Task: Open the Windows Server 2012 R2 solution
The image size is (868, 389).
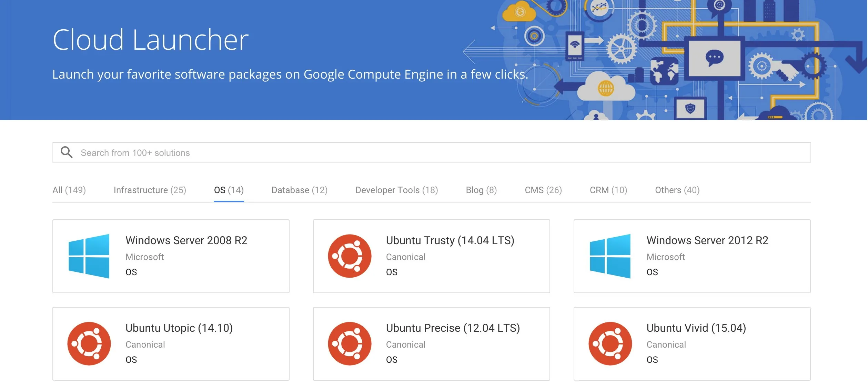Action: tap(692, 256)
